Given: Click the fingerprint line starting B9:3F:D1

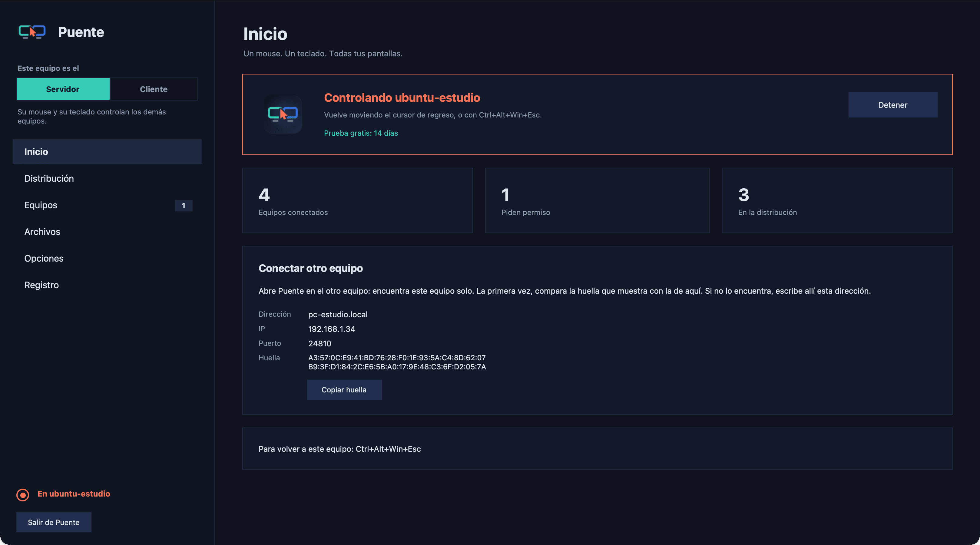Looking at the screenshot, I should (x=397, y=367).
